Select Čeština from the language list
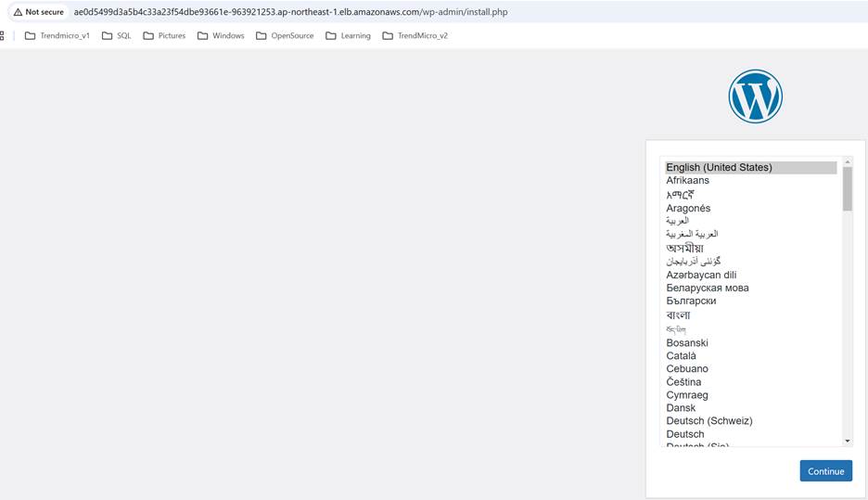 (x=750, y=382)
